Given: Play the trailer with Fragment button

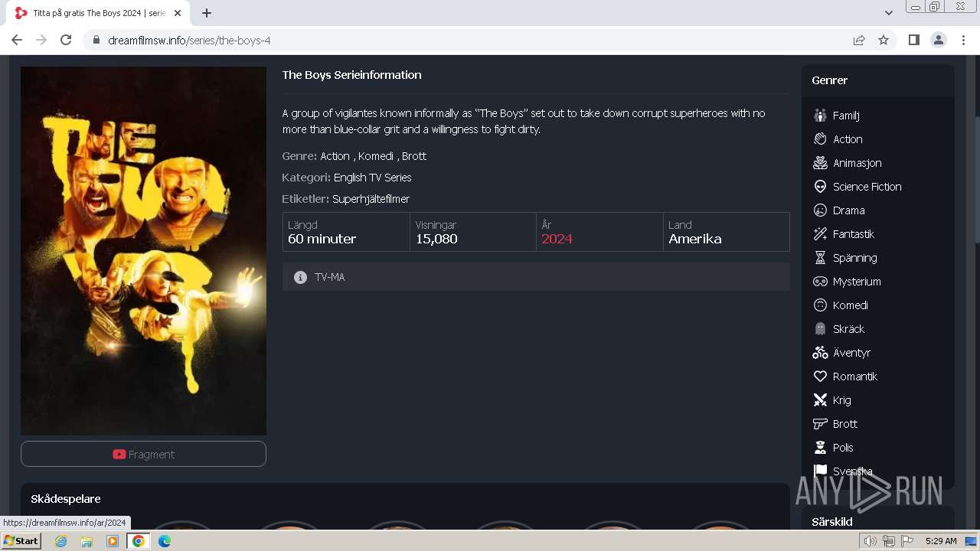Looking at the screenshot, I should [143, 454].
